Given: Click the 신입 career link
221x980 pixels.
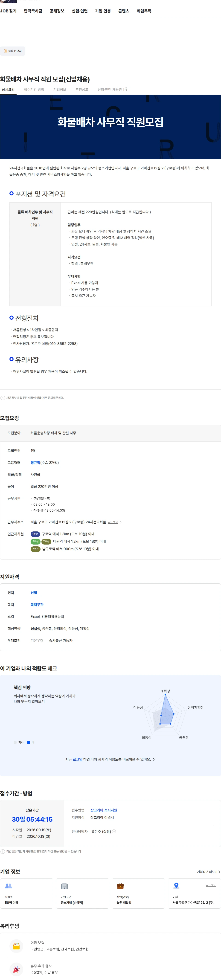Looking at the screenshot, I should click(34, 593).
